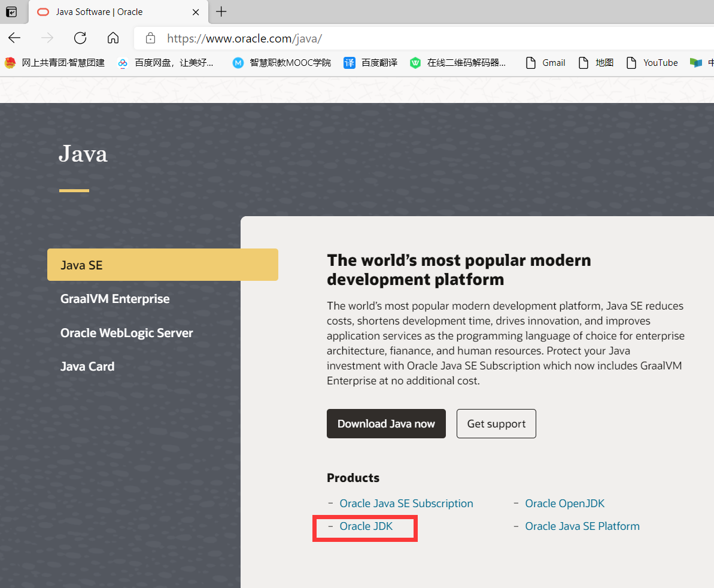Select Java SE in the sidebar
Viewport: 714px width, 588px height.
[163, 265]
